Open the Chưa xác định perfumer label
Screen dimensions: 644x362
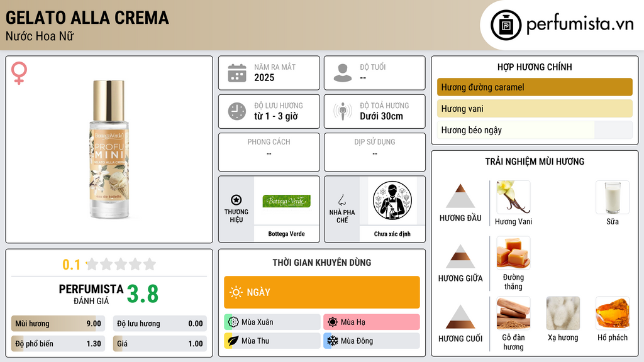(392, 234)
